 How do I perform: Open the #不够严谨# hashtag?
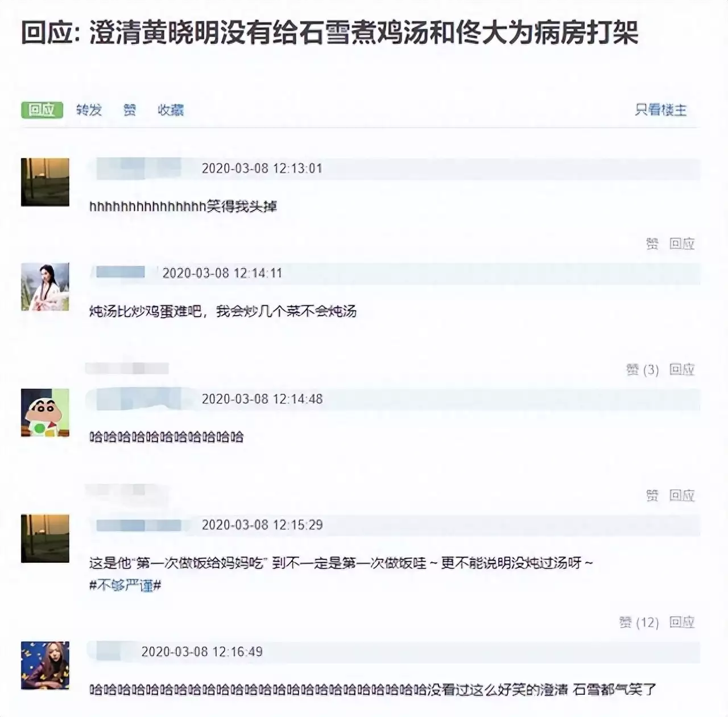click(x=125, y=585)
